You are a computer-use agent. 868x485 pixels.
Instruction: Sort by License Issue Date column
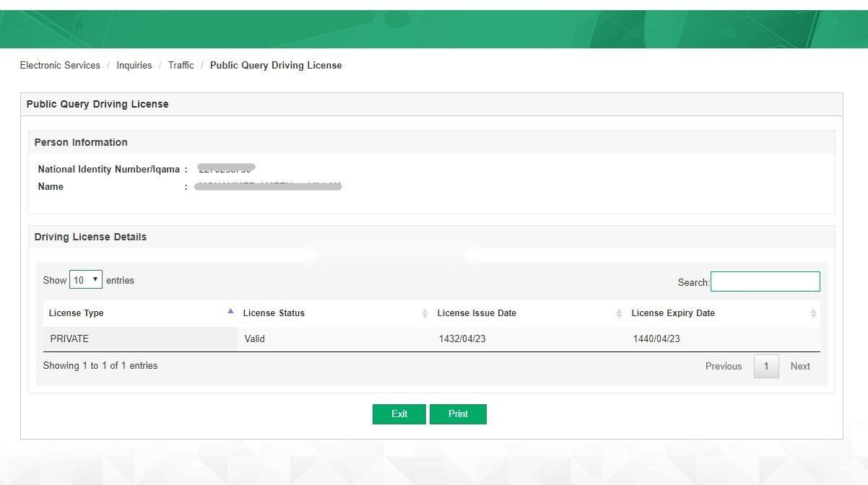pyautogui.click(x=529, y=313)
